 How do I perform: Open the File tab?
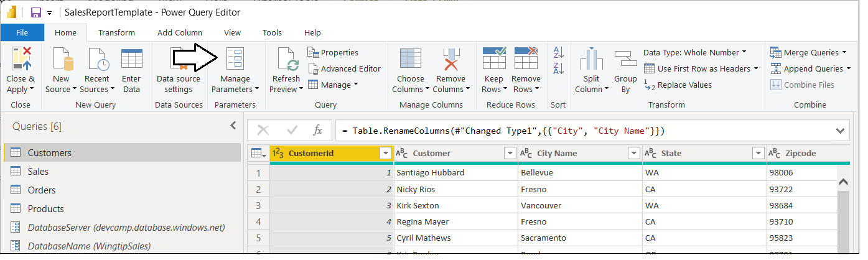[22, 32]
